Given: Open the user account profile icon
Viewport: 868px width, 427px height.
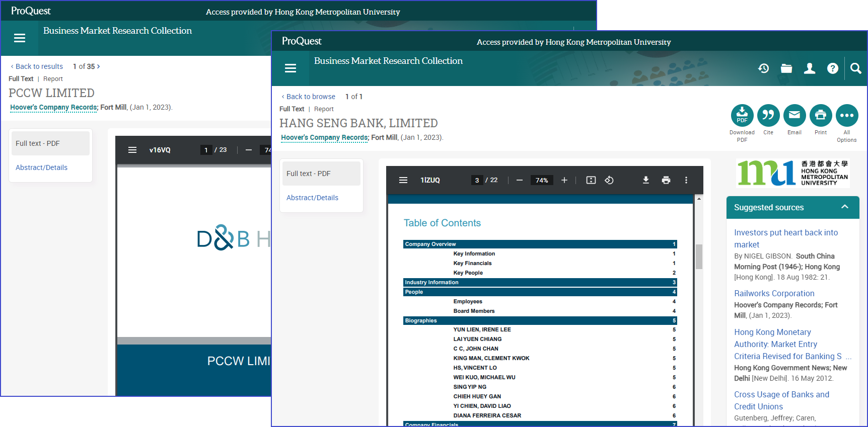Looking at the screenshot, I should coord(809,68).
